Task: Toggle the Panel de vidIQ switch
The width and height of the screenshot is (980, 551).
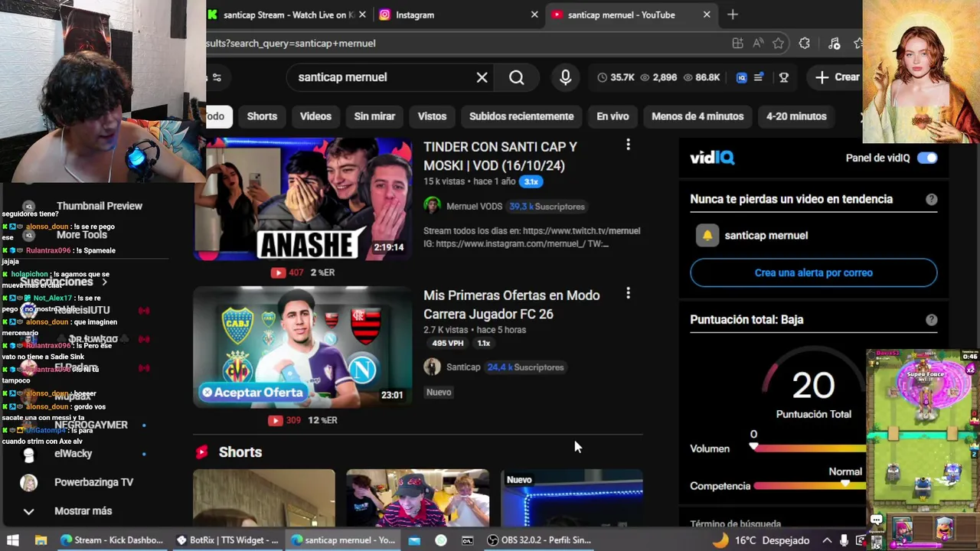Action: (927, 158)
